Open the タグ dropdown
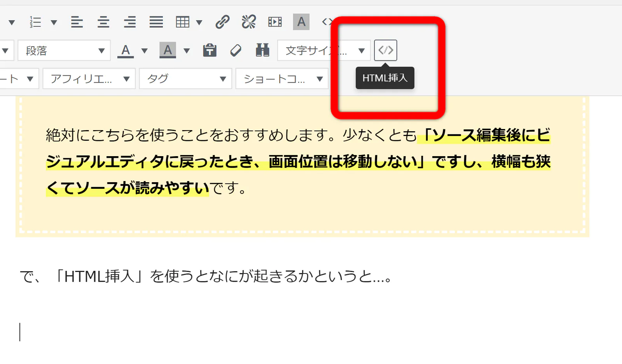 pos(185,79)
